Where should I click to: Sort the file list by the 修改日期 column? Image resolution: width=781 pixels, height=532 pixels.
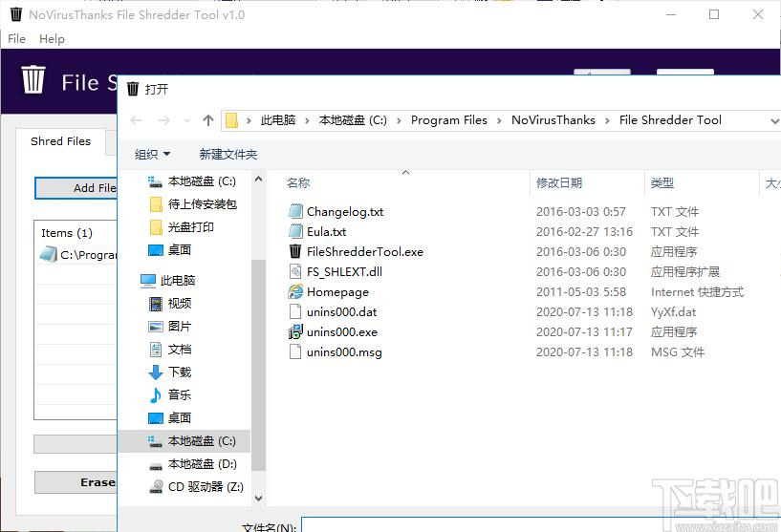pyautogui.click(x=559, y=183)
